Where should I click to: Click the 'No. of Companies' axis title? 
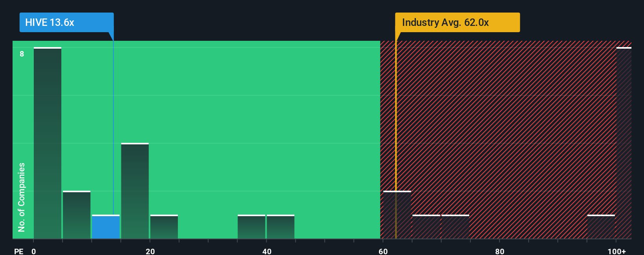point(22,197)
